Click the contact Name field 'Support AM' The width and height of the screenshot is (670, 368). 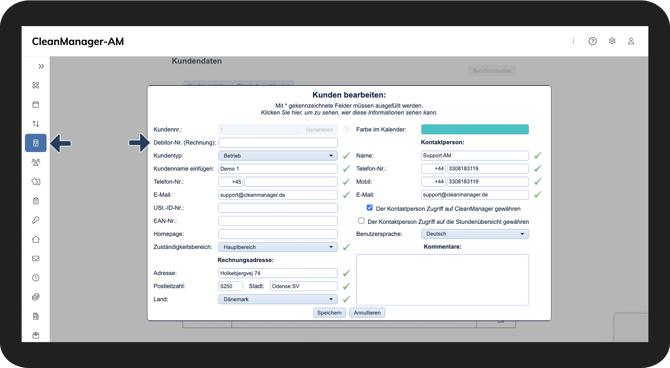(475, 156)
